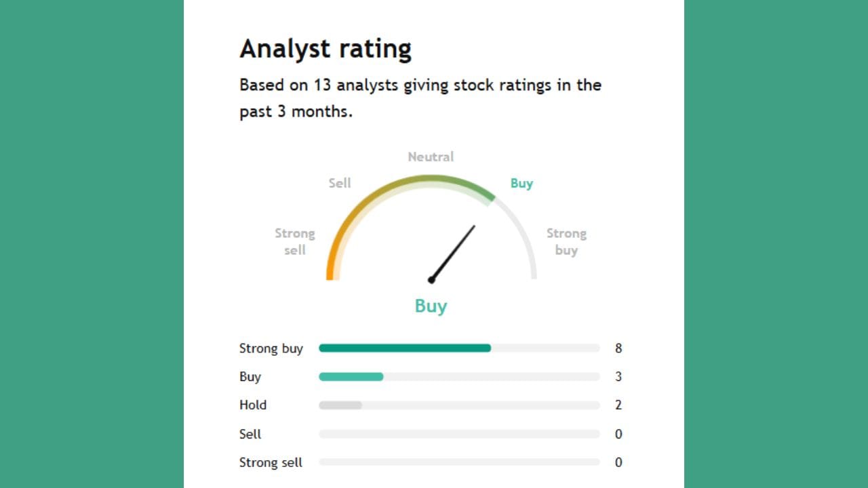Click the Hold row label
This screenshot has height=488, width=868.
click(x=253, y=405)
